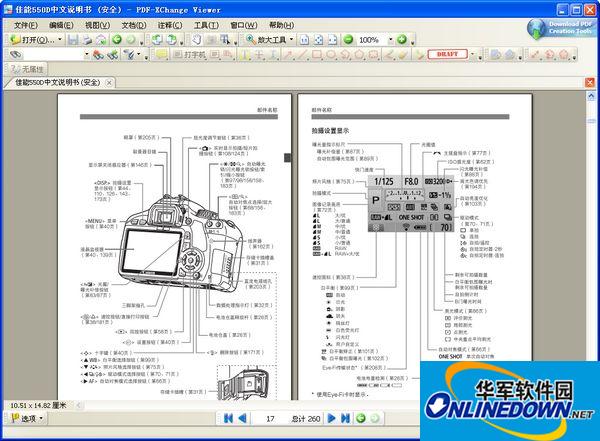Screen dimensions: 600x441
Task: Select the Rectangle shape tool
Action: [x=317, y=55]
